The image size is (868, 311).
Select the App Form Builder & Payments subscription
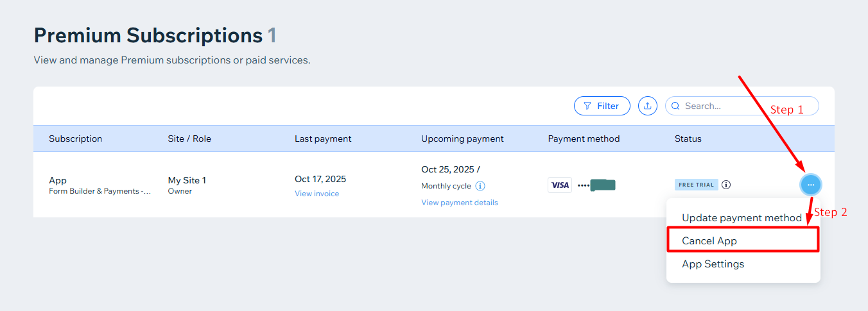[x=100, y=185]
